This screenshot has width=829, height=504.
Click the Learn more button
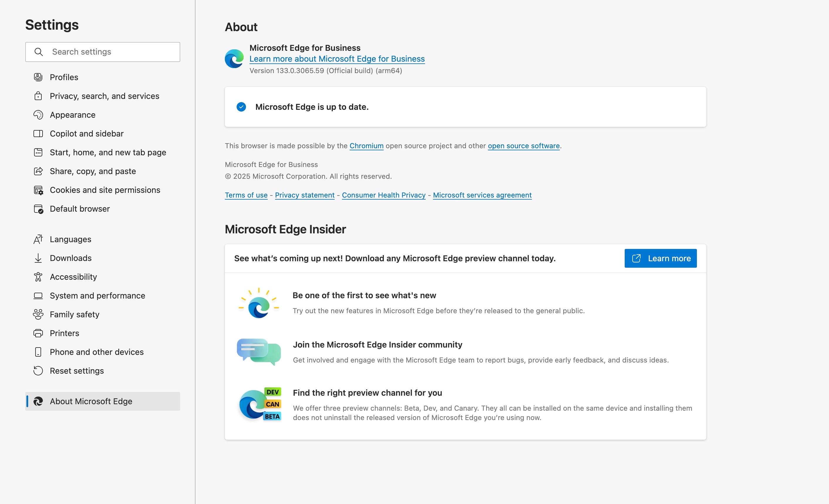[660, 258]
